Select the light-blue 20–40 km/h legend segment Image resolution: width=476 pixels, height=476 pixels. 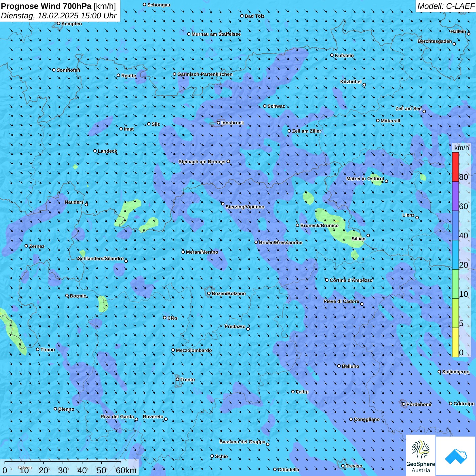click(x=455, y=255)
